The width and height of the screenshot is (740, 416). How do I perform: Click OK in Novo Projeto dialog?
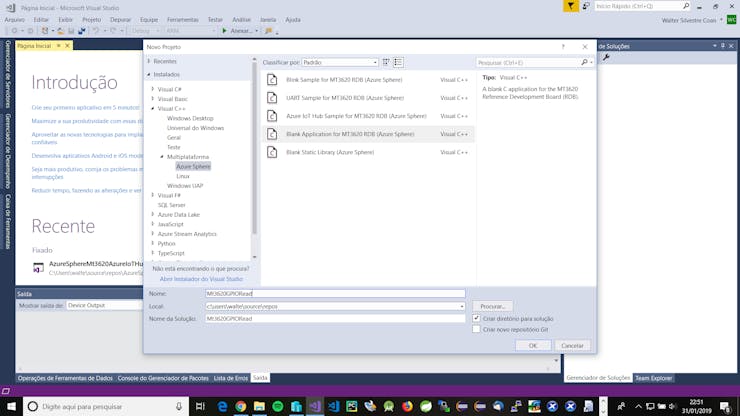click(x=533, y=346)
